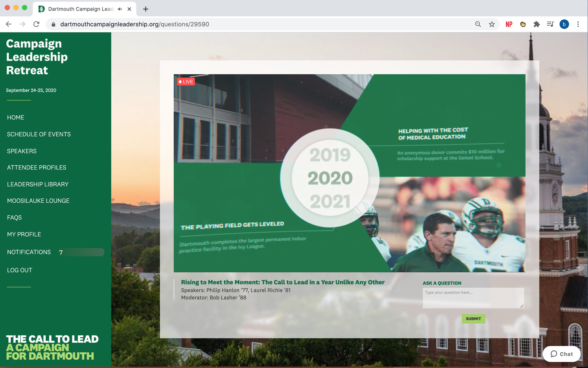Open a new browser tab

146,9
